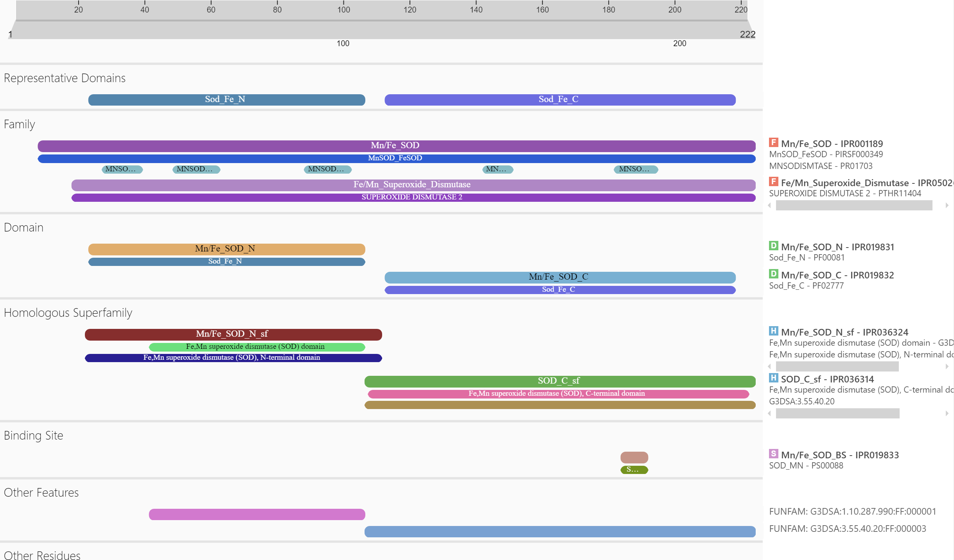The width and height of the screenshot is (954, 560).
Task: Click the green D icon beside Mn/Fe_SOD_N
Action: coord(773,246)
